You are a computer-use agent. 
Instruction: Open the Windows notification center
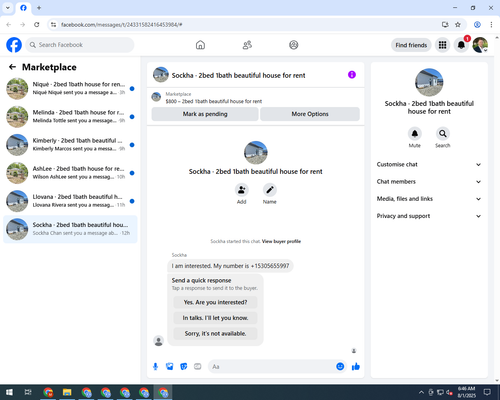click(487, 392)
